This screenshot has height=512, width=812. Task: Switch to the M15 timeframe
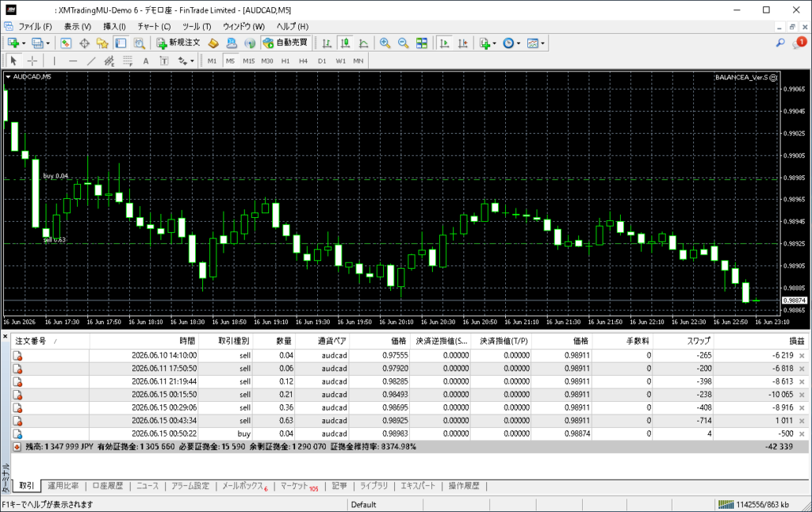pyautogui.click(x=248, y=60)
